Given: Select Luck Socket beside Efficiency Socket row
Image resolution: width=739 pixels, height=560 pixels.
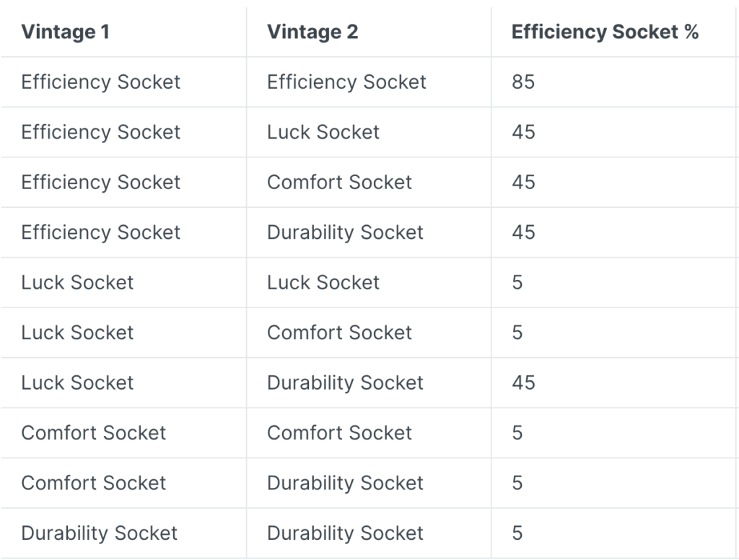Looking at the screenshot, I should click(323, 132).
